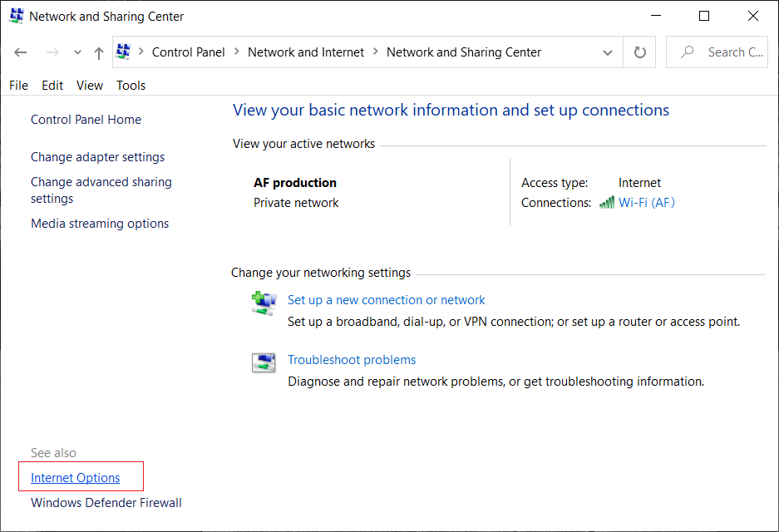Go up one level with Up arrow

(x=99, y=52)
